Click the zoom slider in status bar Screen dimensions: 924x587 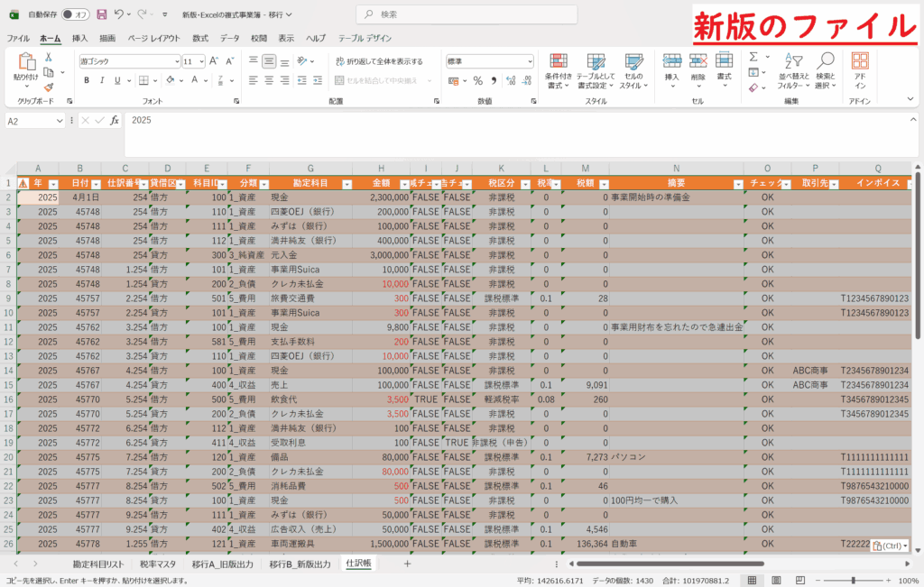coord(854,580)
